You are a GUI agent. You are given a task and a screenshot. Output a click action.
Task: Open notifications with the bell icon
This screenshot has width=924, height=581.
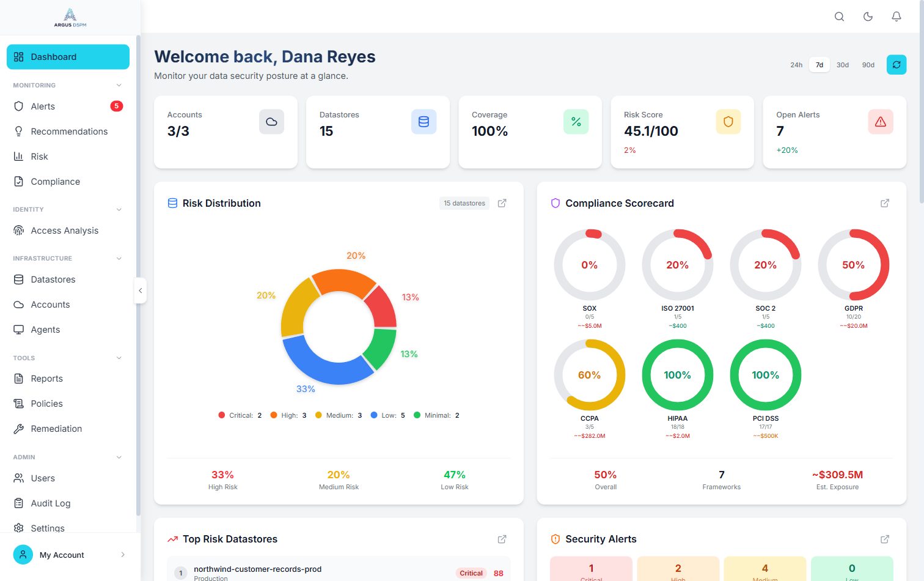(x=897, y=17)
